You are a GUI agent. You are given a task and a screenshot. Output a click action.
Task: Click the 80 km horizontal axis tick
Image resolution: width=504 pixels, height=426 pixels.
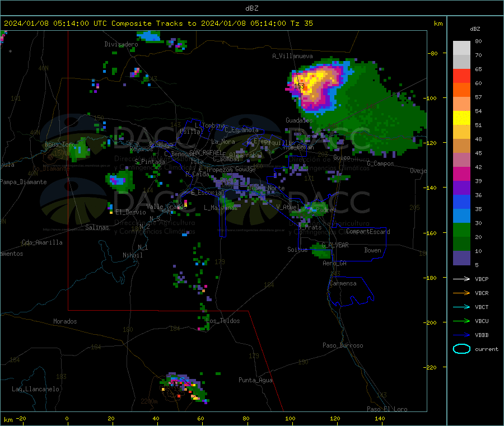(x=246, y=418)
